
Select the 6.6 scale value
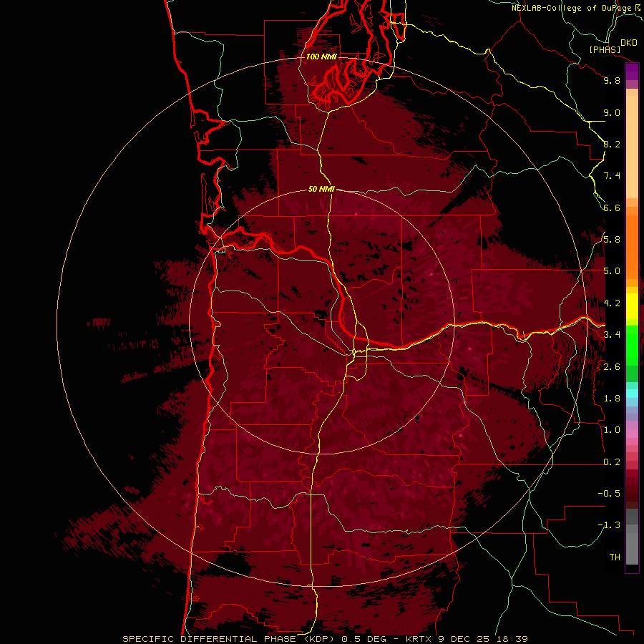[x=612, y=208]
